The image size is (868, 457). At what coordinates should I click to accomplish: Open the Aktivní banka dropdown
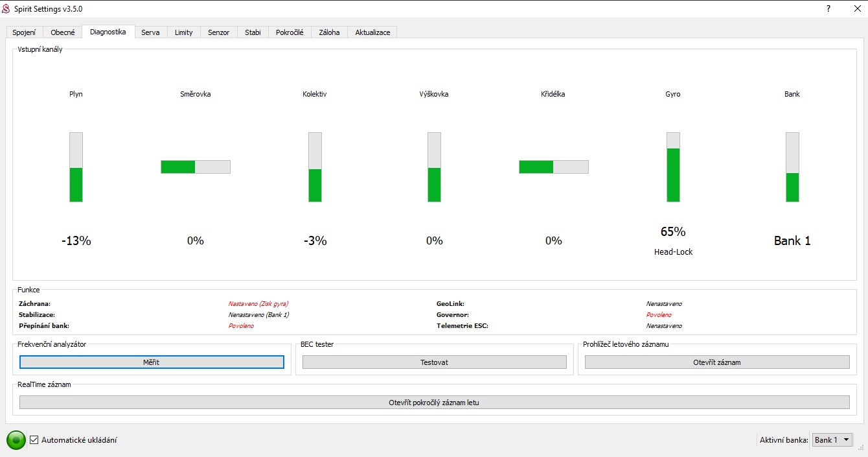832,440
